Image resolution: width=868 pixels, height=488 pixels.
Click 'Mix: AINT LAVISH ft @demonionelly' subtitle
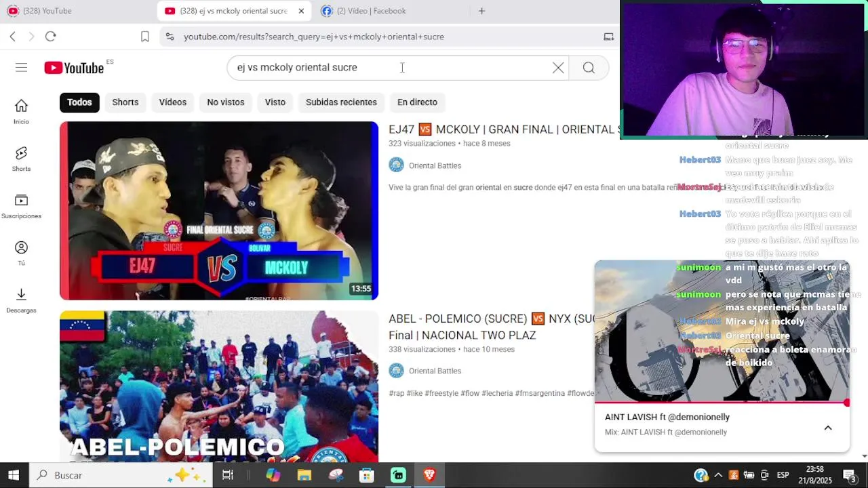666,432
